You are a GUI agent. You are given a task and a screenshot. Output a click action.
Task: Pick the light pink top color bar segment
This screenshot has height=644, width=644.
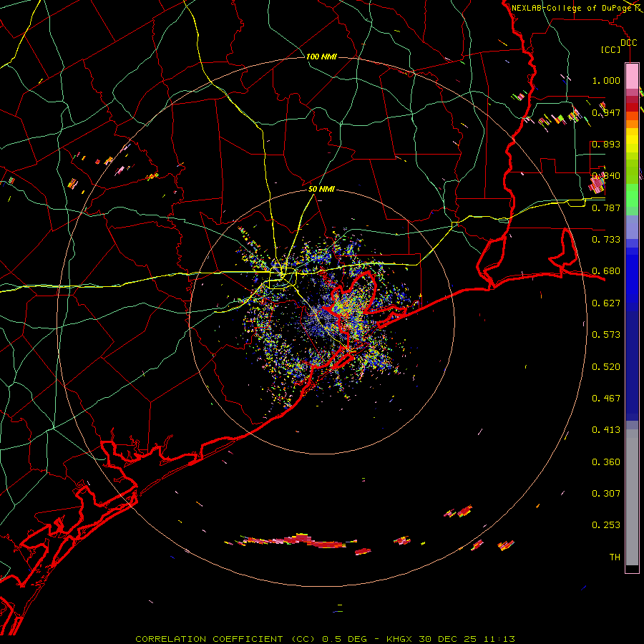[632, 76]
